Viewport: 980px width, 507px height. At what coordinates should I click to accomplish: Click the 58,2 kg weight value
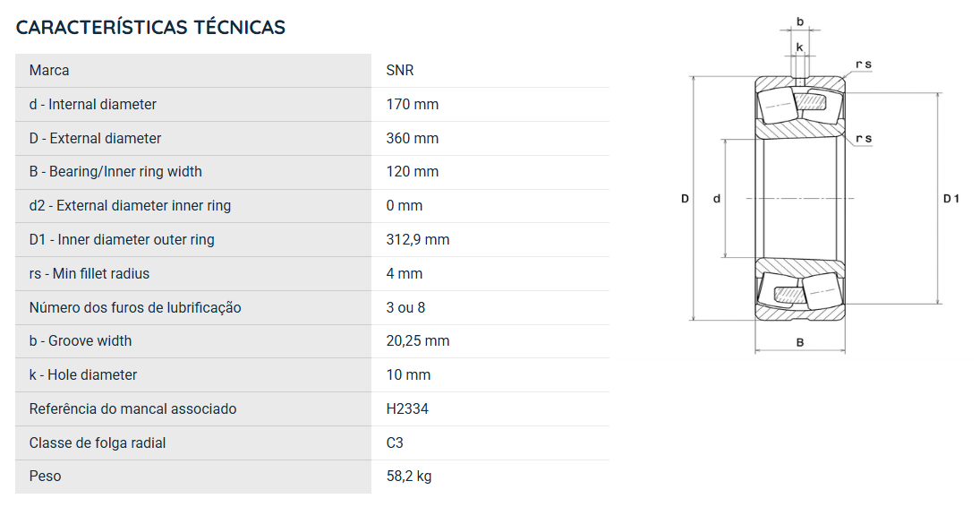click(x=409, y=477)
